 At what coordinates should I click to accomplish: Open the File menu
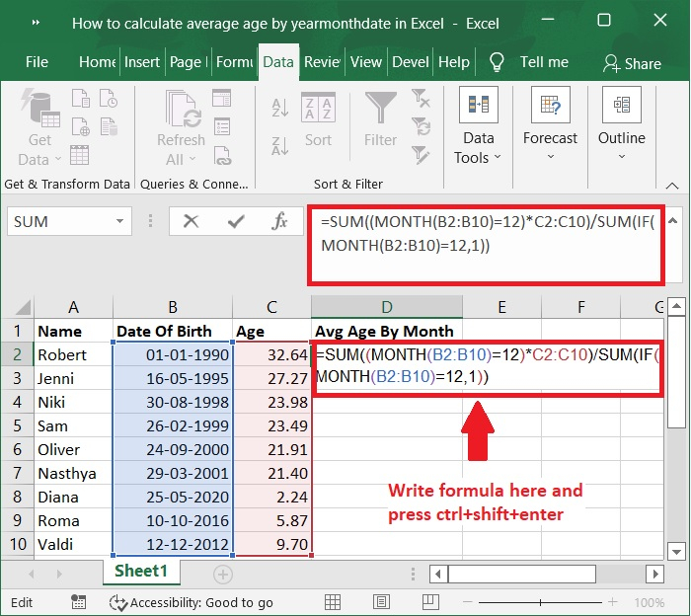37,61
